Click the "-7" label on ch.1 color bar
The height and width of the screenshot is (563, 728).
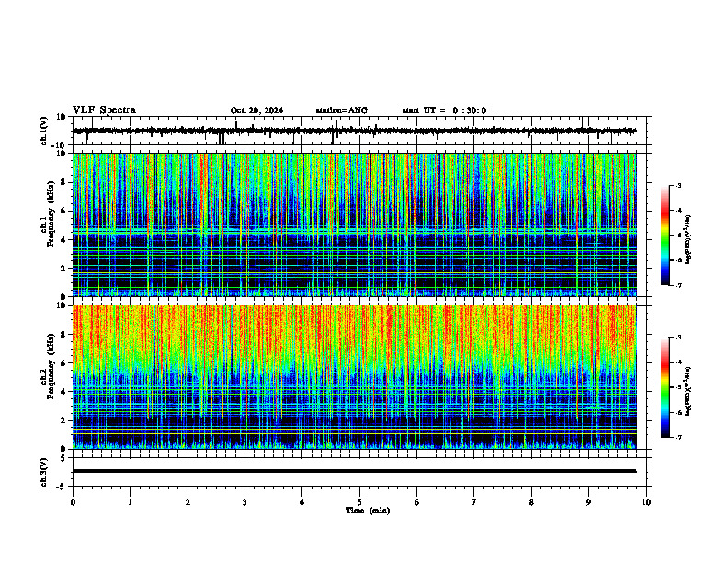pos(678,285)
